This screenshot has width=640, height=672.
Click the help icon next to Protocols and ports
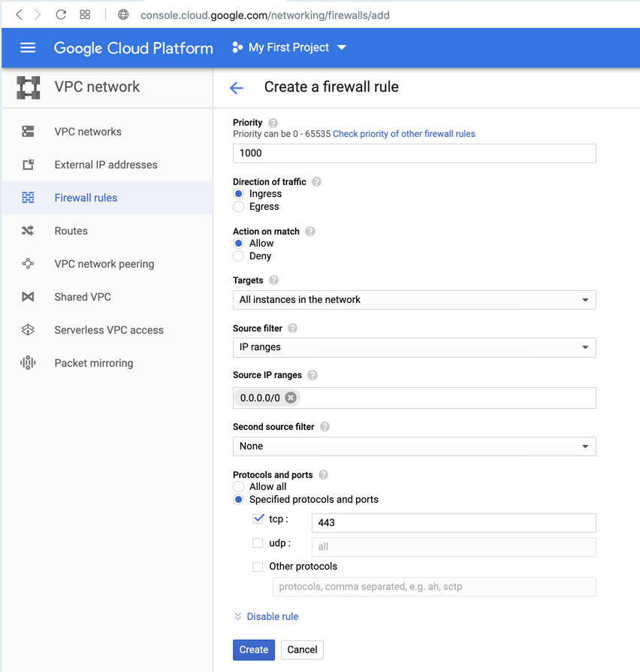[324, 475]
